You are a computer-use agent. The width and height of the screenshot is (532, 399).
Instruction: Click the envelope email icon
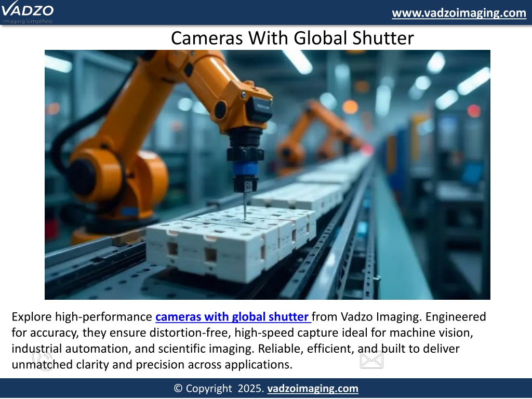click(x=371, y=360)
